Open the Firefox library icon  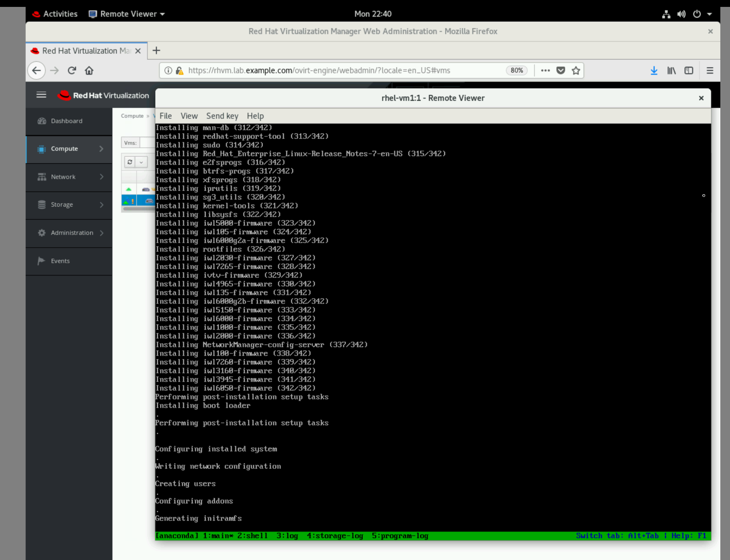coord(672,70)
